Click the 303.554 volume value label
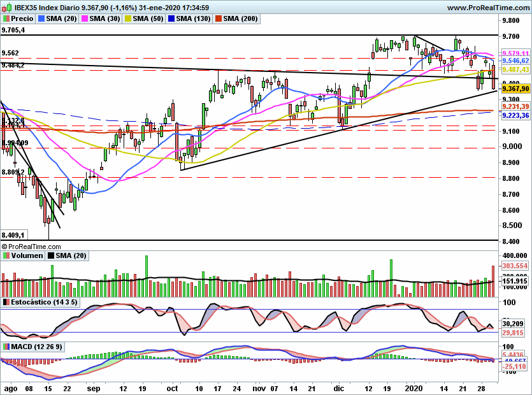 pyautogui.click(x=516, y=265)
